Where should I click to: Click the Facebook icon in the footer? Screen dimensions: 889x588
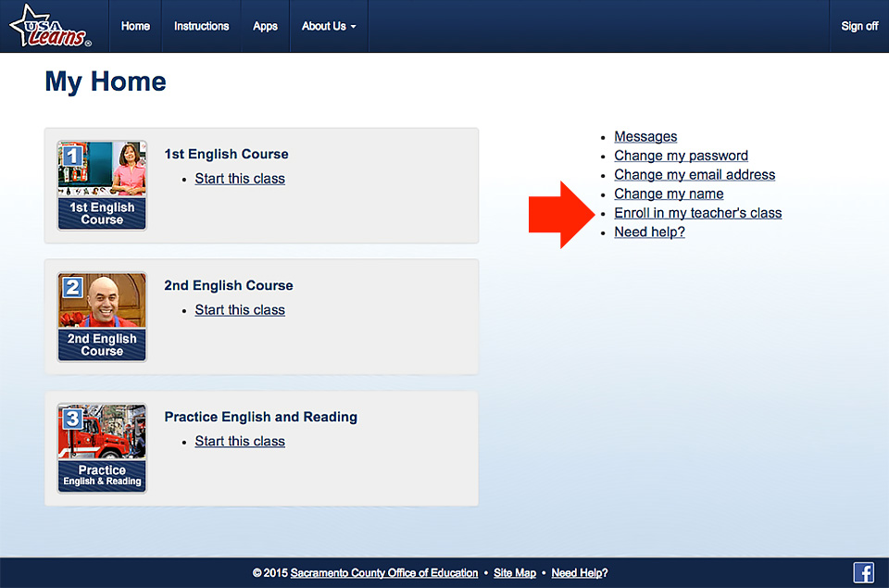coord(863,572)
